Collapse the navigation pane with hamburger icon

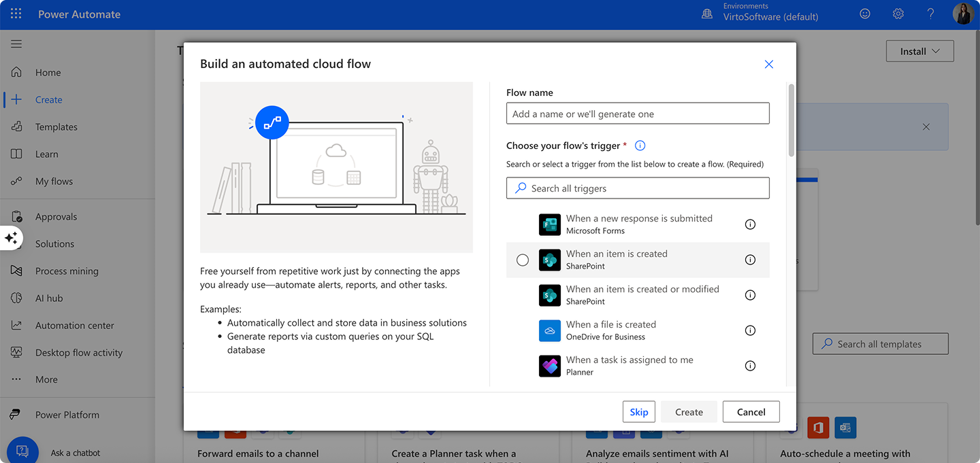pyautogui.click(x=16, y=44)
